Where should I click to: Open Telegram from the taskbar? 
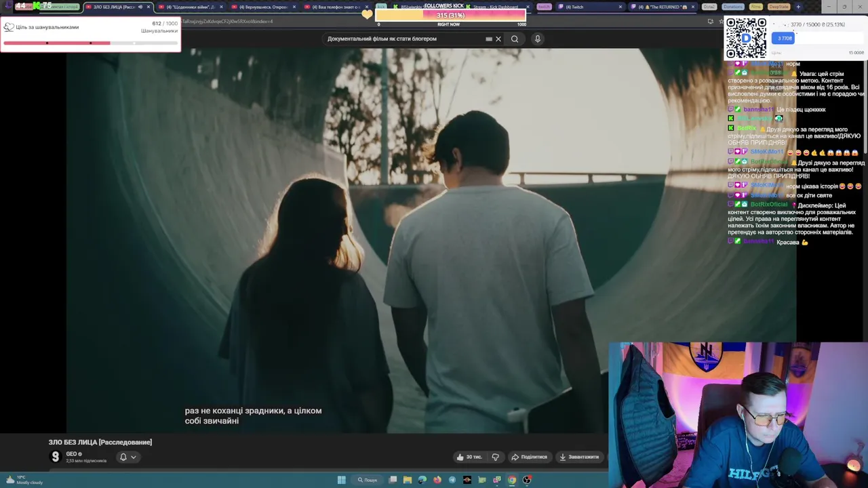point(452,480)
